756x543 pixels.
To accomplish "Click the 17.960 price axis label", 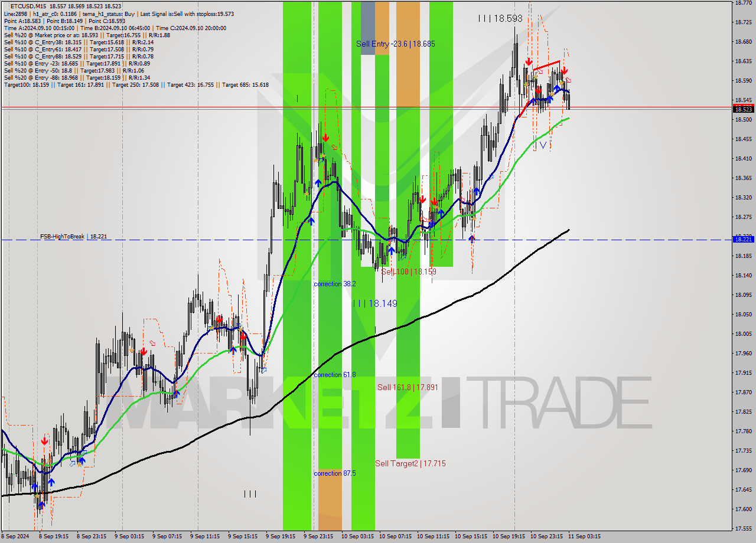I will pos(743,354).
